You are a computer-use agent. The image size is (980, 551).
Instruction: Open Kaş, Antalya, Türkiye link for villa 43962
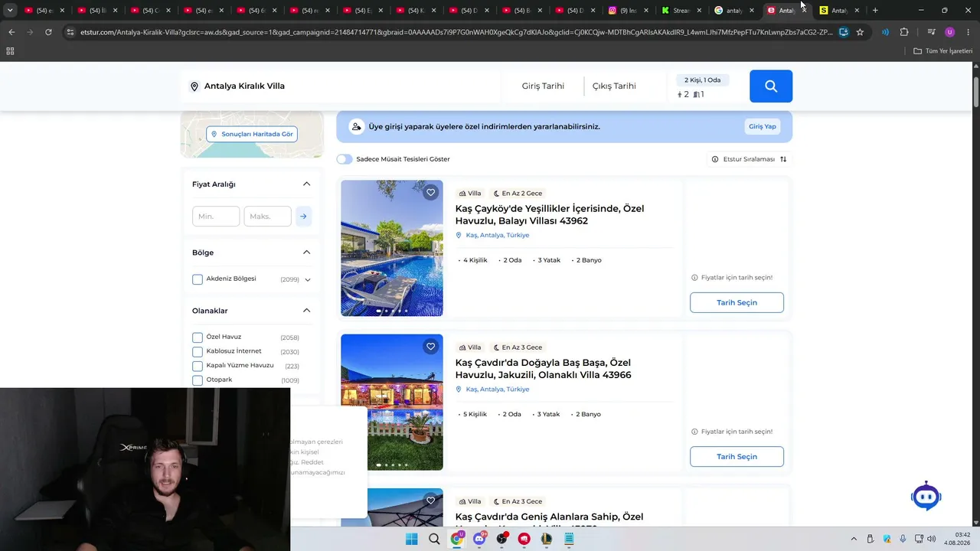[x=498, y=235]
